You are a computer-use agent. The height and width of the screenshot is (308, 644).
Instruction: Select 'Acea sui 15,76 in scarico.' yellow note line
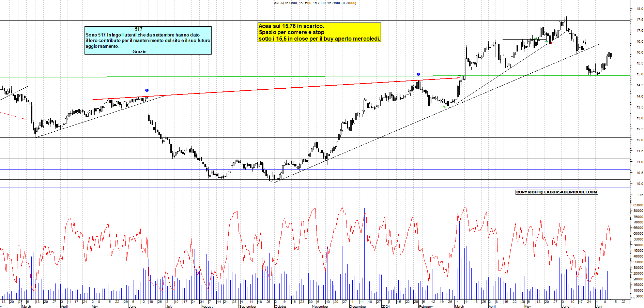click(291, 26)
